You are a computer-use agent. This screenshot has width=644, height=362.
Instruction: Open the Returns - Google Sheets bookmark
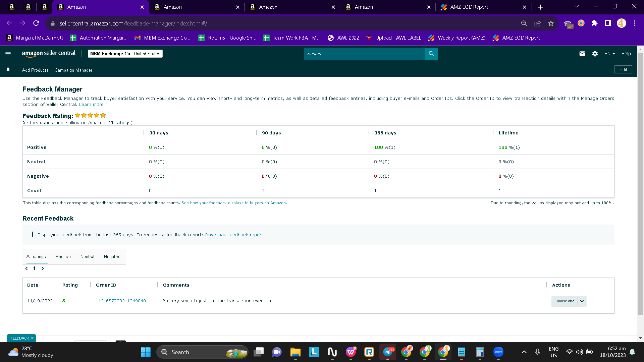click(x=227, y=38)
